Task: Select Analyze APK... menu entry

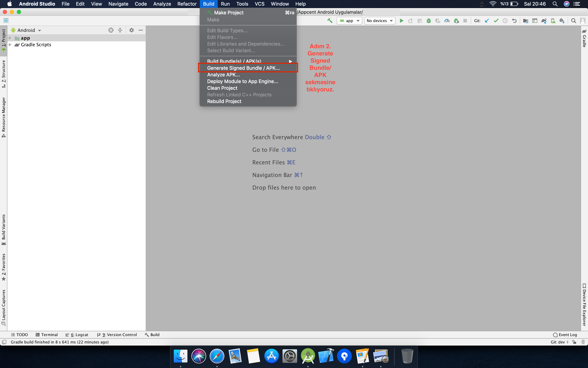Action: point(248,74)
